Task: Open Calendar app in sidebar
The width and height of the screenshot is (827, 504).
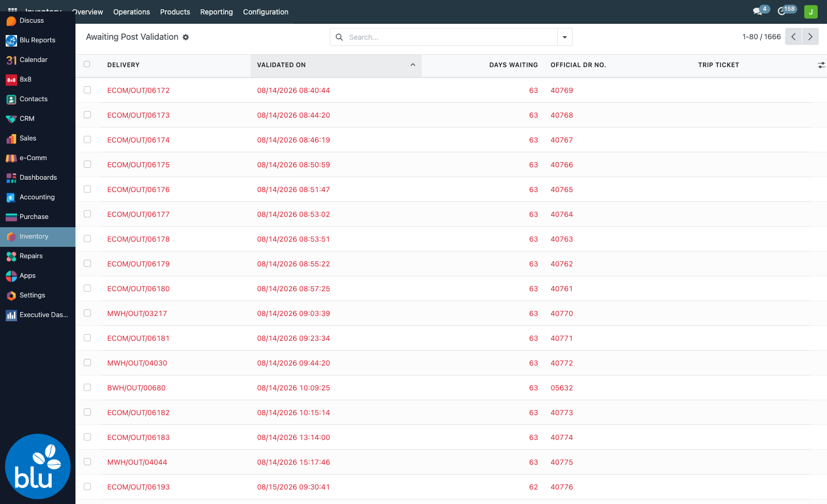Action: [x=38, y=60]
